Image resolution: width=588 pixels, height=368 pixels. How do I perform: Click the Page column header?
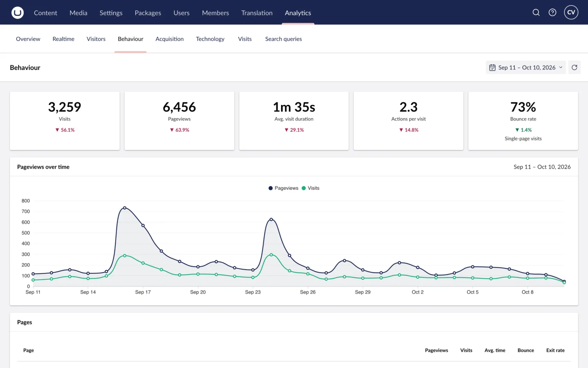pos(28,350)
